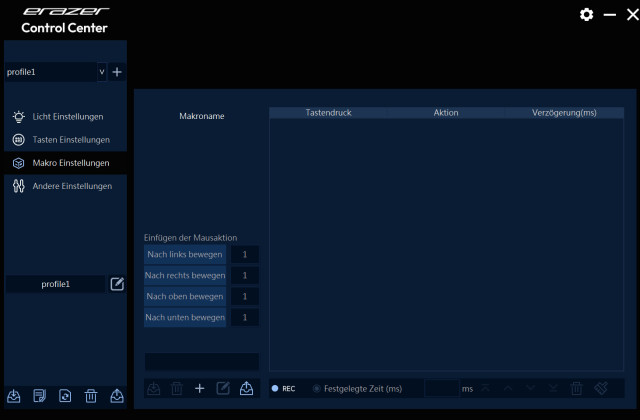Select the Festgelegte Zeit (ms) radio option
Image resolution: width=640 pixels, height=420 pixels.
click(x=317, y=388)
